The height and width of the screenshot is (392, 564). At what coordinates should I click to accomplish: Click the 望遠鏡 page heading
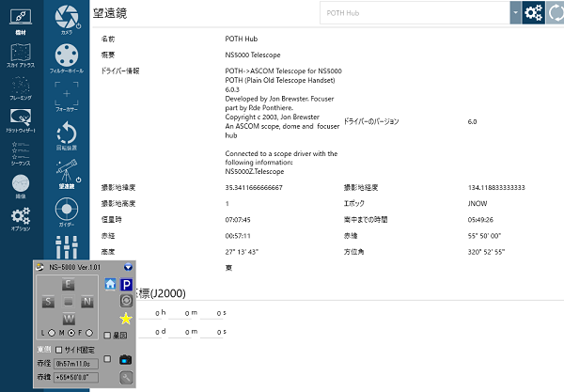click(x=110, y=13)
